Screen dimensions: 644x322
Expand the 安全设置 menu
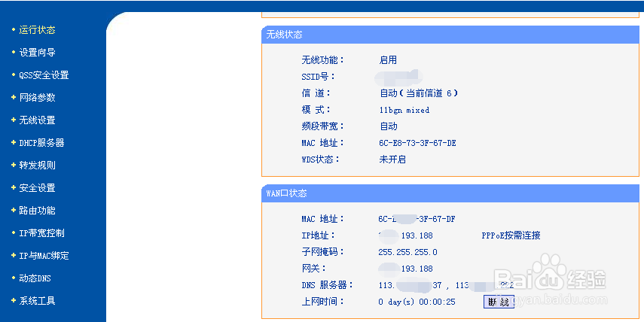coord(37,188)
